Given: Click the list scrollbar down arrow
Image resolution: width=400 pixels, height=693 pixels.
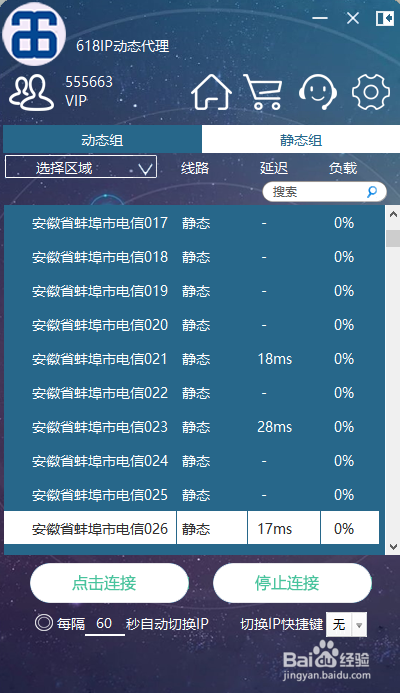Looking at the screenshot, I should [393, 547].
